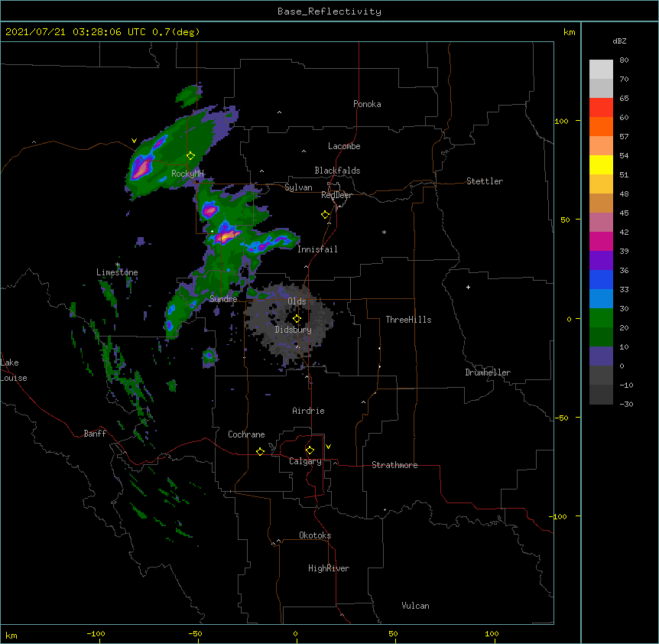
Task: Choose the light orange 54–57 dBZ swatch
Action: [x=601, y=146]
